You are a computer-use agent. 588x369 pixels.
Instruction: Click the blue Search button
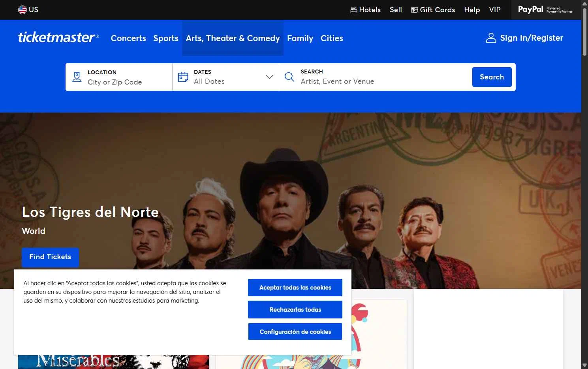(492, 77)
